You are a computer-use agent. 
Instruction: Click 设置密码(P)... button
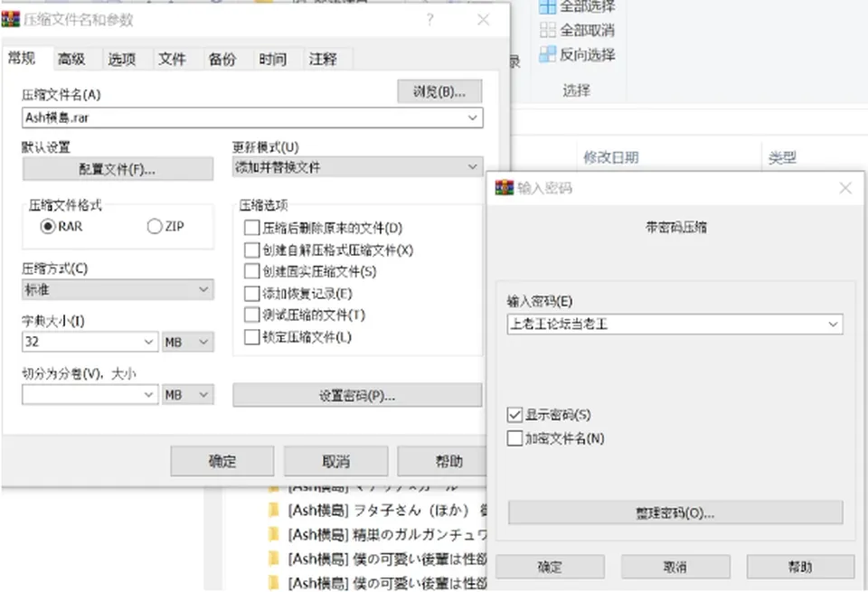[357, 396]
